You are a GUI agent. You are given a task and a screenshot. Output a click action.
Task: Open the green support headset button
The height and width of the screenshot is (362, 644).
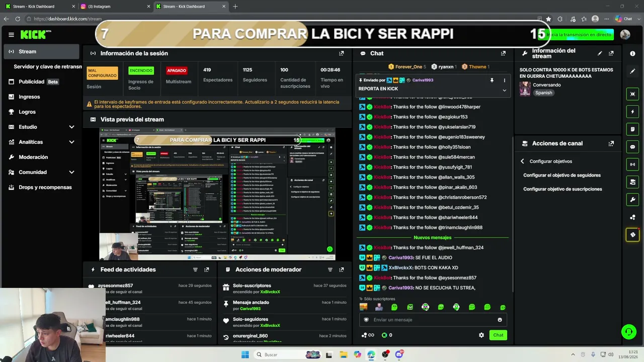click(x=628, y=331)
